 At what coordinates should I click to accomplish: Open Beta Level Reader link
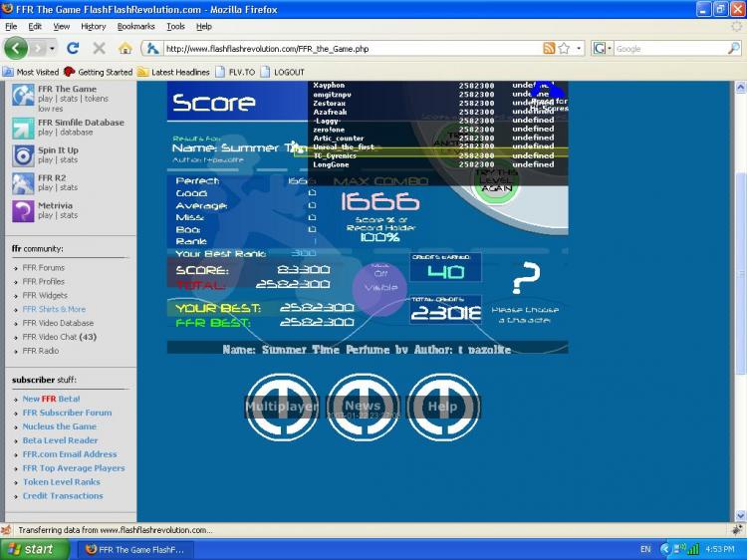coord(60,439)
